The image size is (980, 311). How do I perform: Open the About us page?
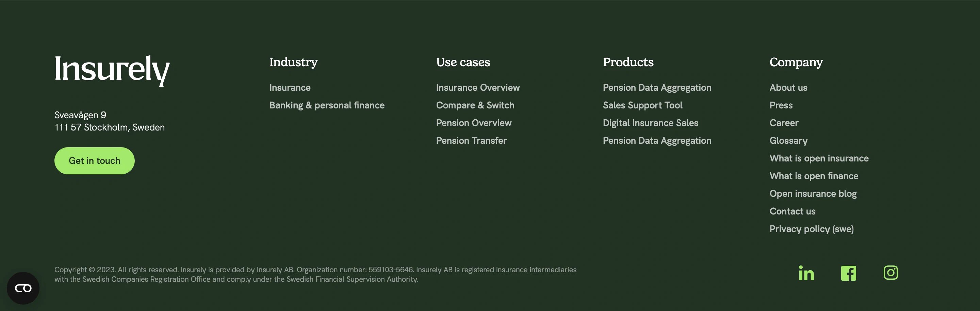788,87
